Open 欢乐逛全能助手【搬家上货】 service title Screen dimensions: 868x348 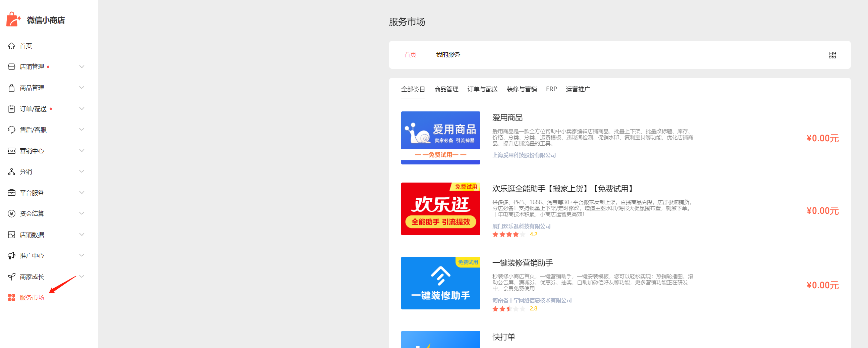(x=564, y=189)
